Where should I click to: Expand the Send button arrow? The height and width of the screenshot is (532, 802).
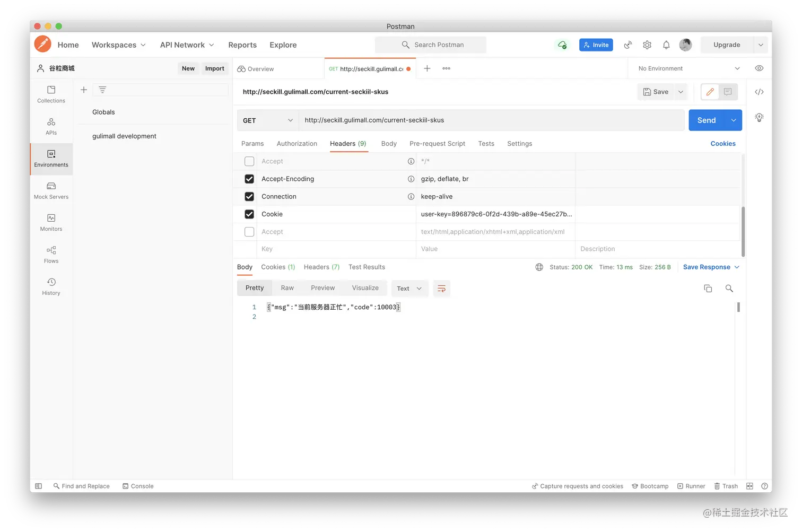(x=734, y=120)
